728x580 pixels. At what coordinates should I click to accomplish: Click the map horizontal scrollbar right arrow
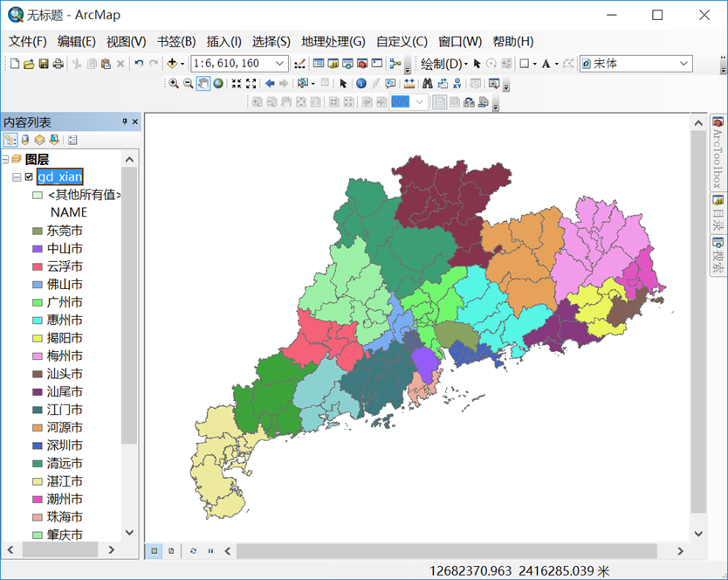[680, 550]
